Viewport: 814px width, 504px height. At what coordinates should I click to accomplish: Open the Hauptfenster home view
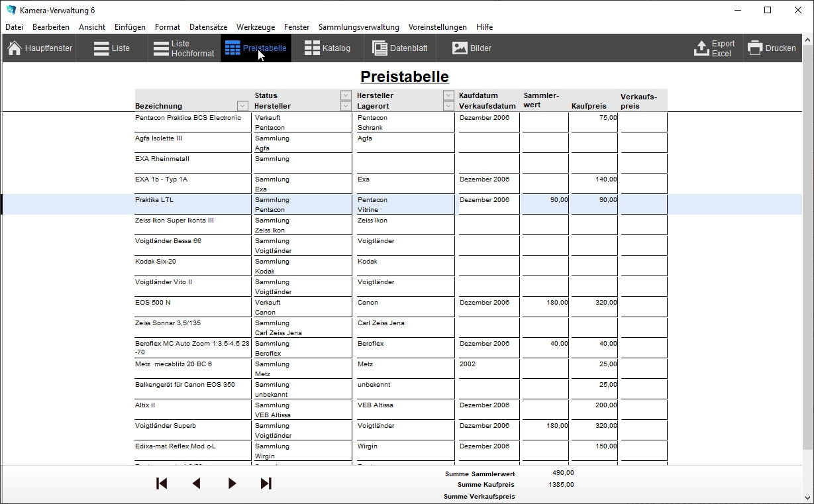coord(40,48)
